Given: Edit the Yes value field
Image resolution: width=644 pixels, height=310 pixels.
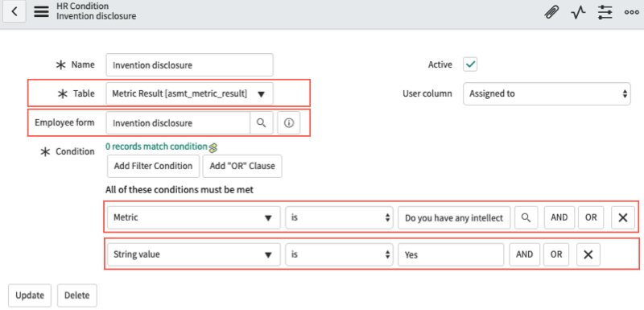Looking at the screenshot, I should (451, 254).
